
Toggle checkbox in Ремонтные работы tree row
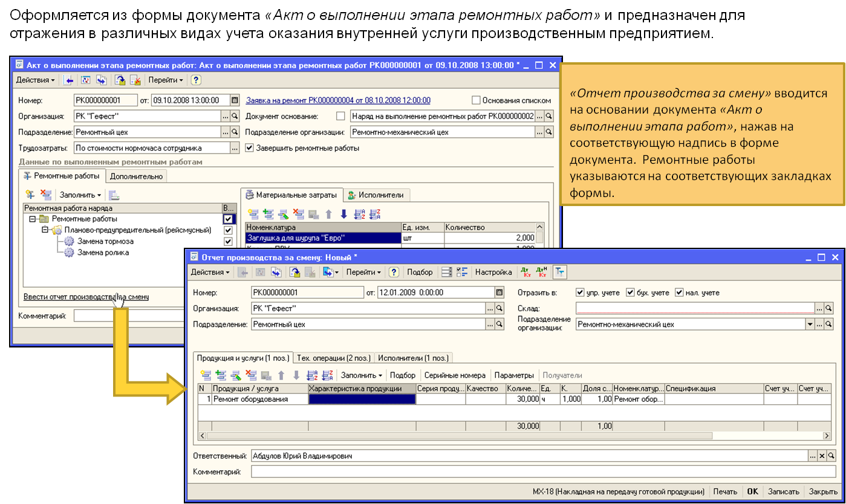[x=228, y=219]
